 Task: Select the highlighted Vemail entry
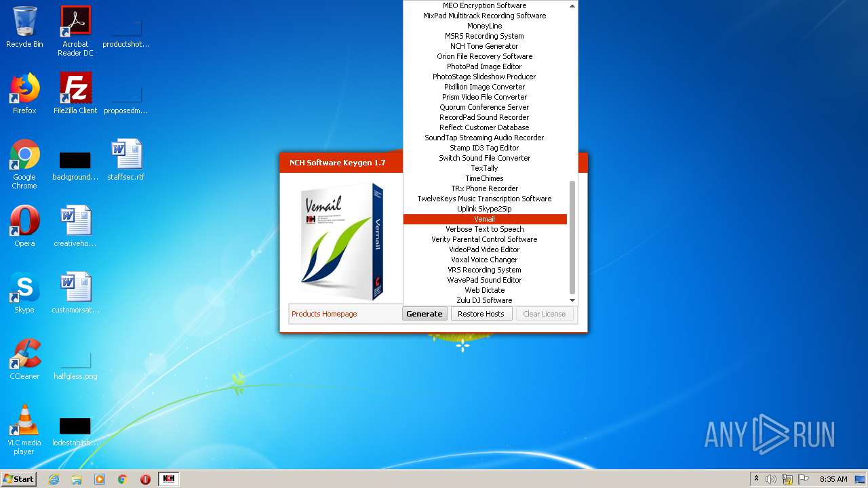485,219
